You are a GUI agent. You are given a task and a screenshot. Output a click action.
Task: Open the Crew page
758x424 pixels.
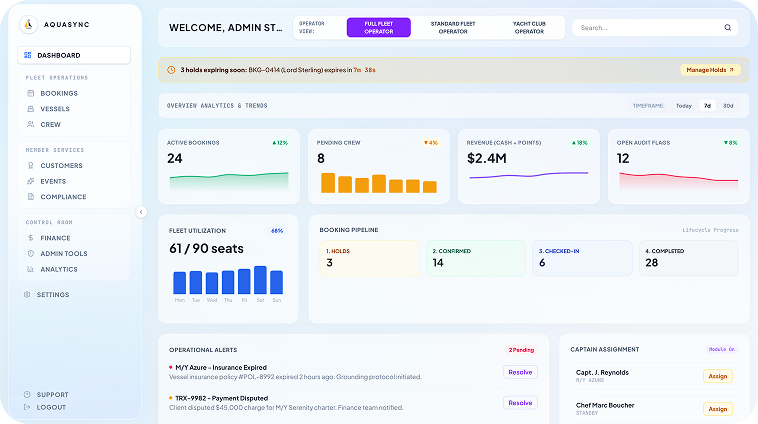[x=74, y=124]
